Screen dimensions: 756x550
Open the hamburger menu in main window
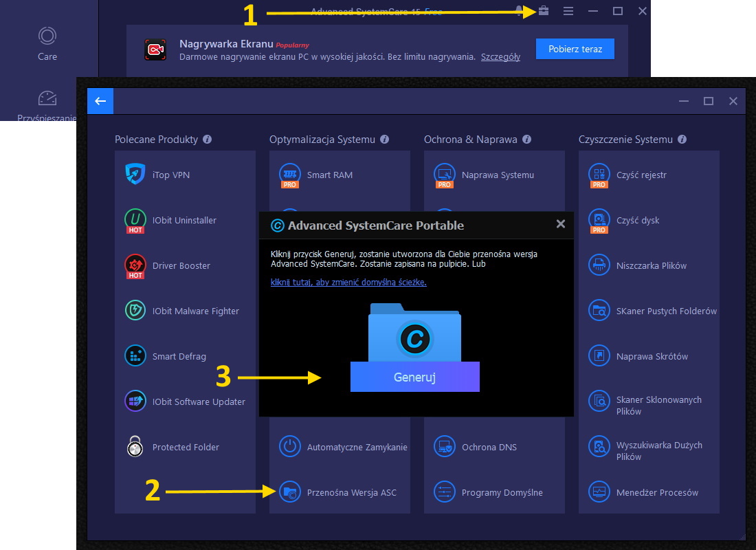coord(568,10)
